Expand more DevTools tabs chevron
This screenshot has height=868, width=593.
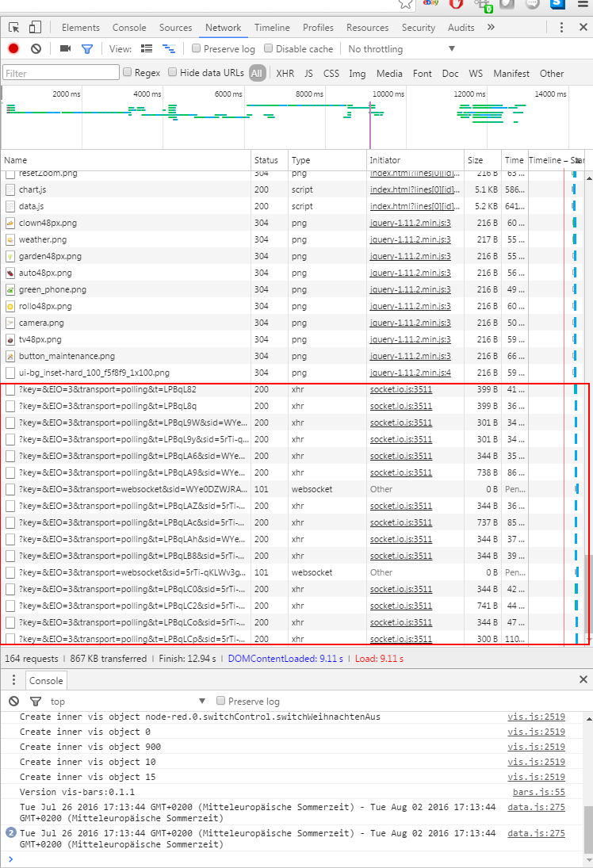click(491, 28)
